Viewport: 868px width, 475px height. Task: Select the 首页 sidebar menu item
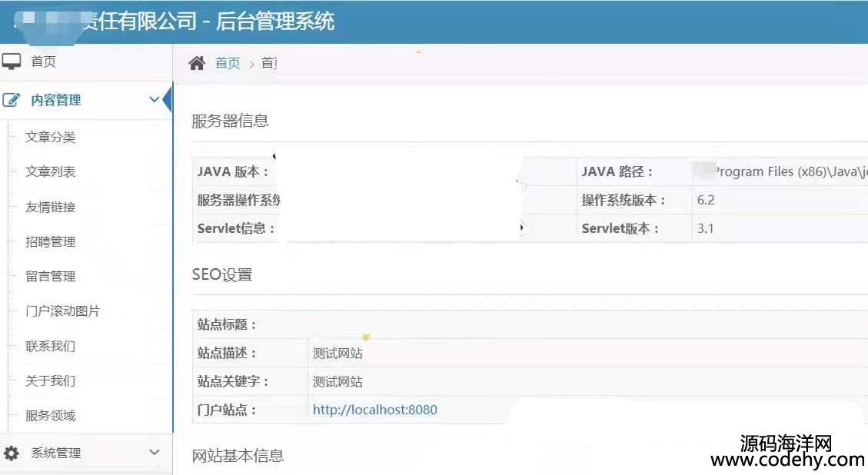point(44,61)
